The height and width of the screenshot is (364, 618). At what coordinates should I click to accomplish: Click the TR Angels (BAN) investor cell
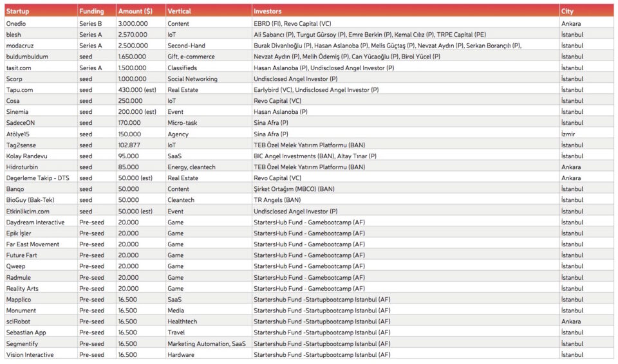coord(406,200)
